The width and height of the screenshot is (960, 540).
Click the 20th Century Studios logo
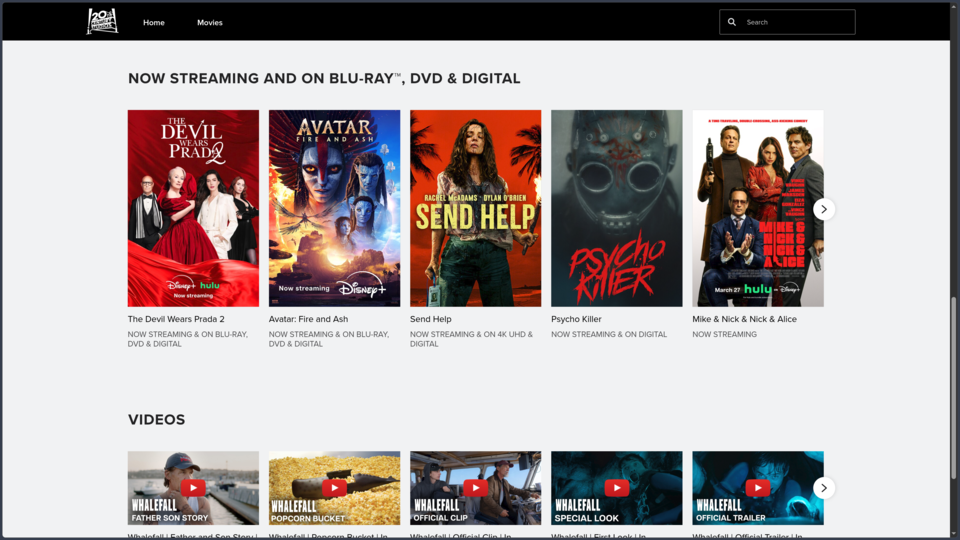(102, 21)
